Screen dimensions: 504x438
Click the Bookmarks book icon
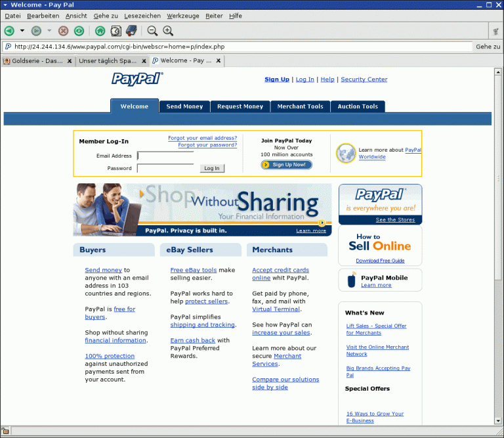coord(131,31)
